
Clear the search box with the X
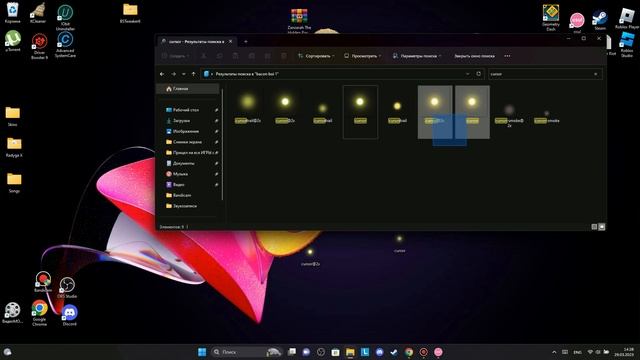click(596, 74)
